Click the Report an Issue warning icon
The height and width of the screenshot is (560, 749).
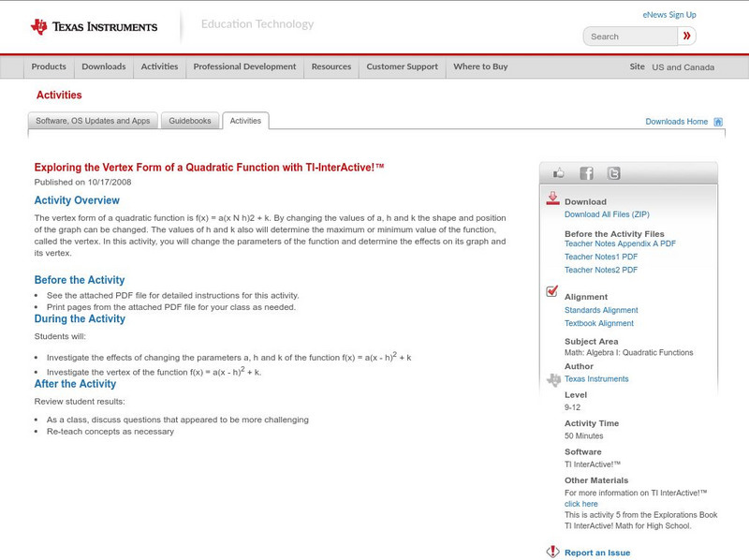tap(552, 552)
